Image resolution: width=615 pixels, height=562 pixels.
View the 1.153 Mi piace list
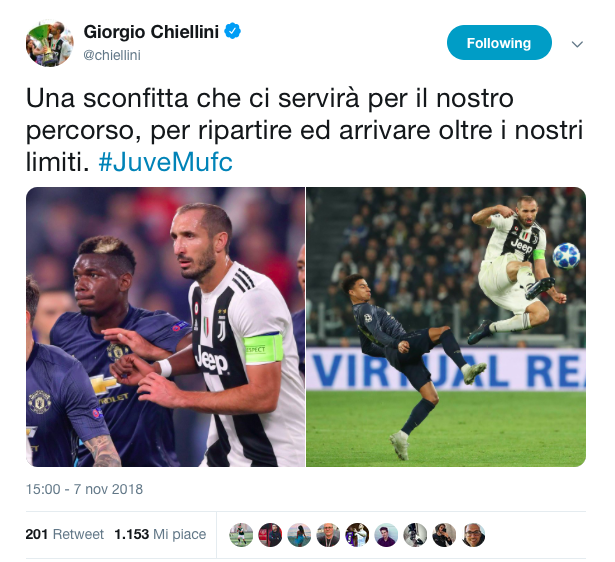pyautogui.click(x=160, y=534)
